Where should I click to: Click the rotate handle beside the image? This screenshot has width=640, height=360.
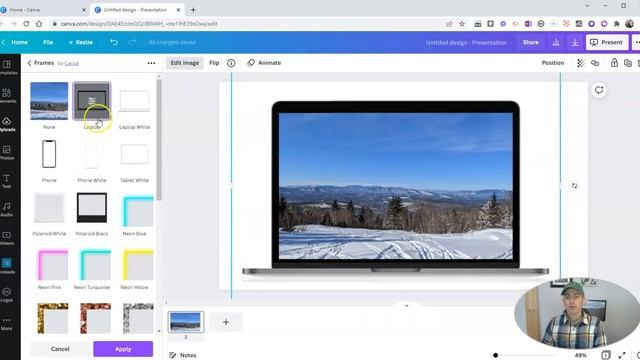pyautogui.click(x=574, y=186)
